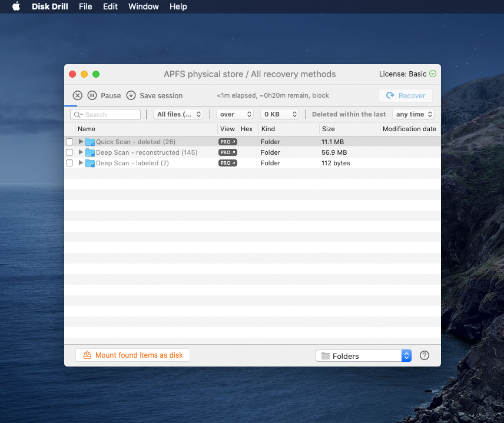Open the All files filter dropdown
The height and width of the screenshot is (423, 504).
click(x=178, y=114)
